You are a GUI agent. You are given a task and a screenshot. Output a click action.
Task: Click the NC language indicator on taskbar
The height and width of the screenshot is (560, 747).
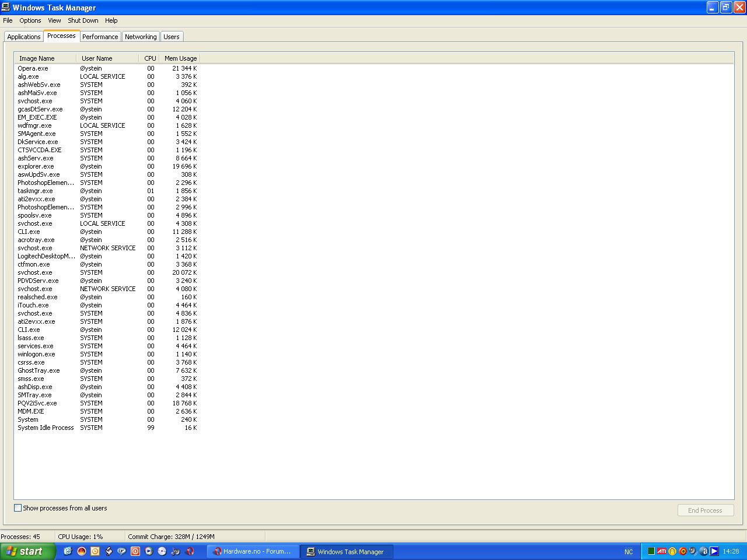pyautogui.click(x=629, y=552)
